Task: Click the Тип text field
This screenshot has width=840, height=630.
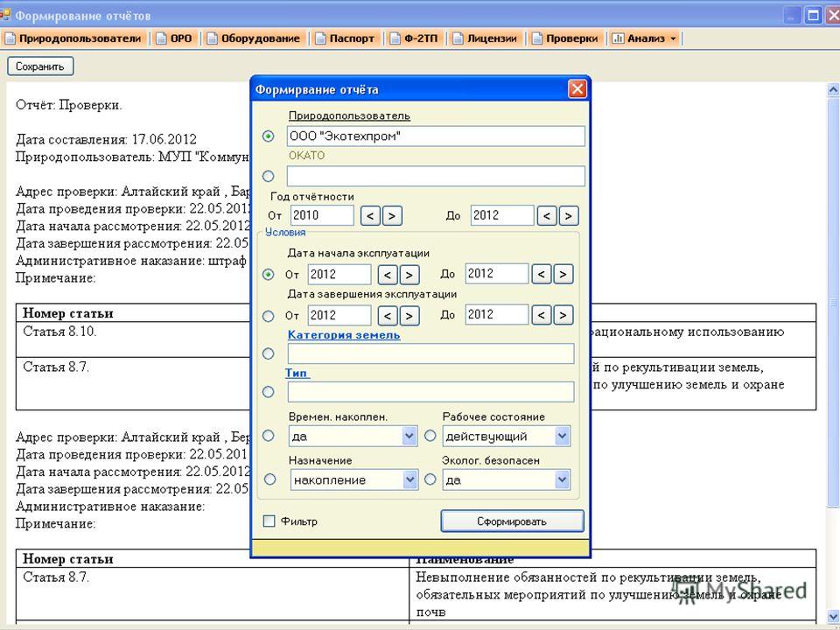Action: tap(430, 392)
